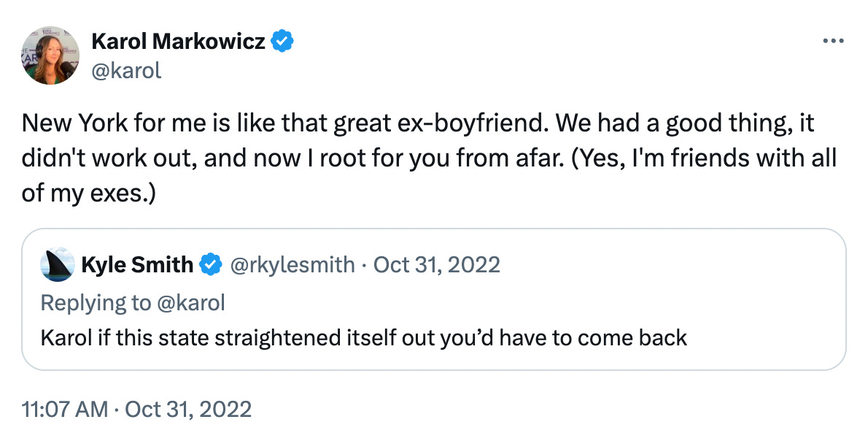Image resolution: width=868 pixels, height=441 pixels.
Task: Click the @karol handle under the author name
Action: pos(125,70)
